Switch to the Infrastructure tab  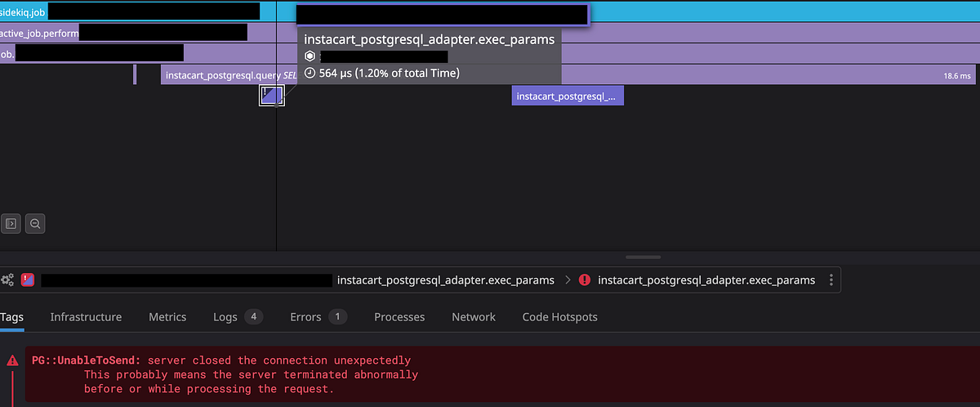[86, 317]
